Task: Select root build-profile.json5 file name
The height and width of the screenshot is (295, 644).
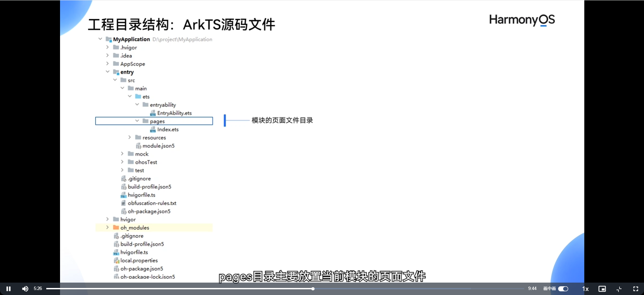Action: coord(142,244)
